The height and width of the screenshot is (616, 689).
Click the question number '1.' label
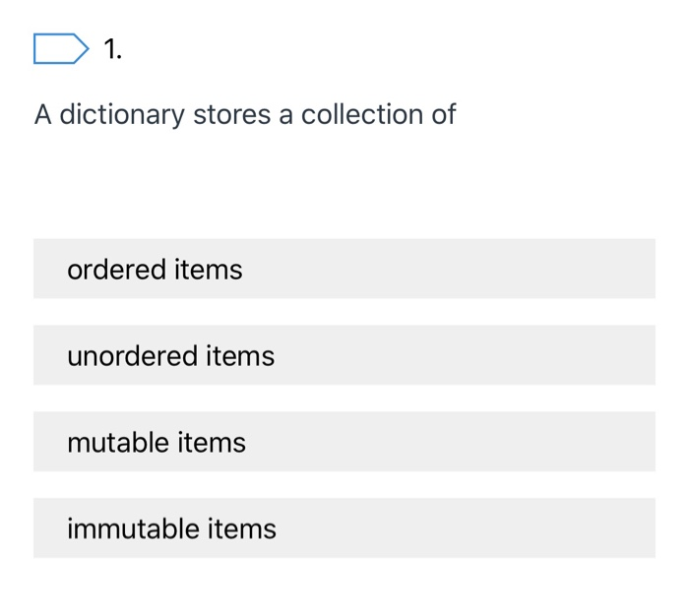pos(112,49)
